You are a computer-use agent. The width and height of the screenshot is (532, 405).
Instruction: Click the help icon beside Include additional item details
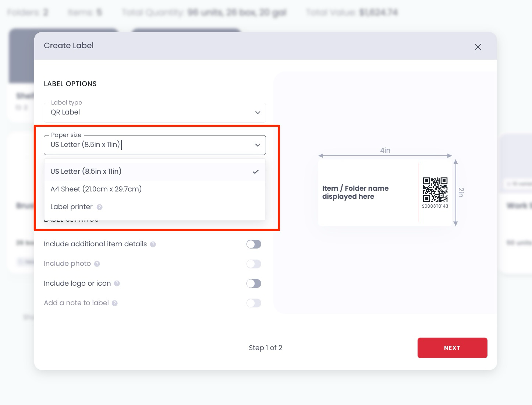point(153,244)
